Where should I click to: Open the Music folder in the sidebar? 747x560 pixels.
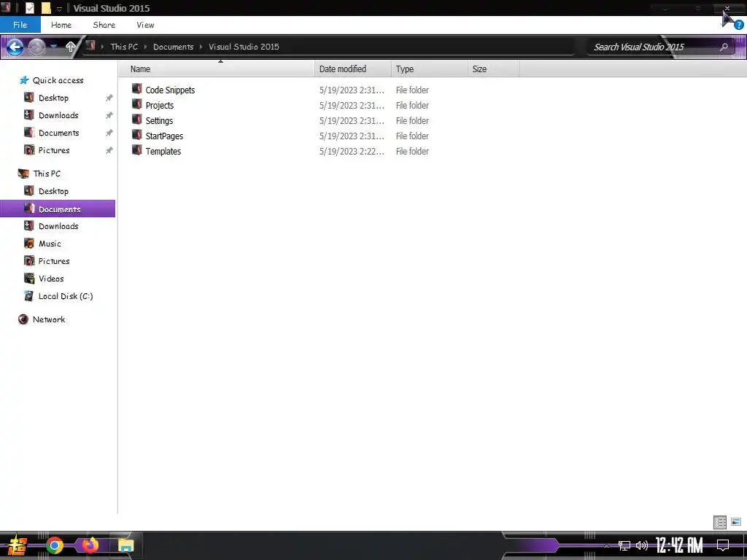pos(50,244)
